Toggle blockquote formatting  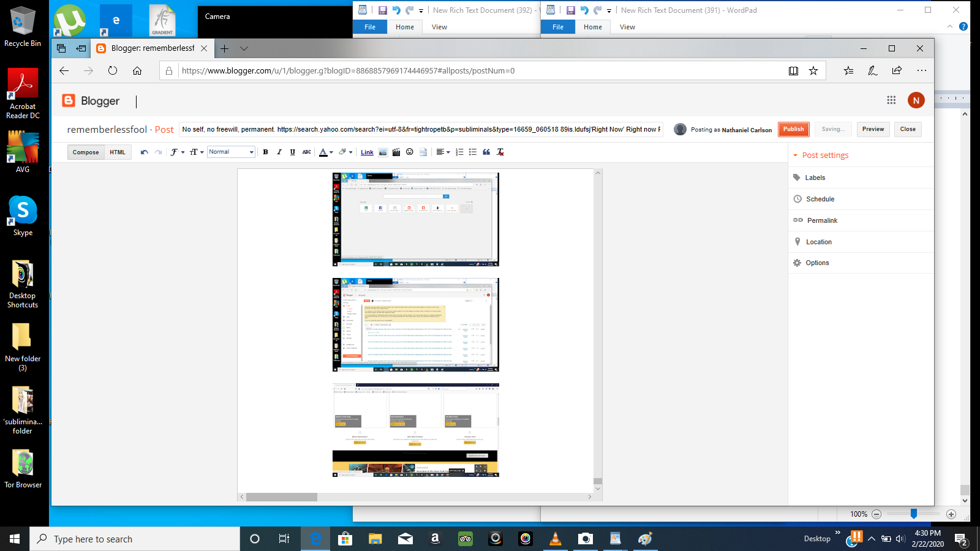pos(486,152)
